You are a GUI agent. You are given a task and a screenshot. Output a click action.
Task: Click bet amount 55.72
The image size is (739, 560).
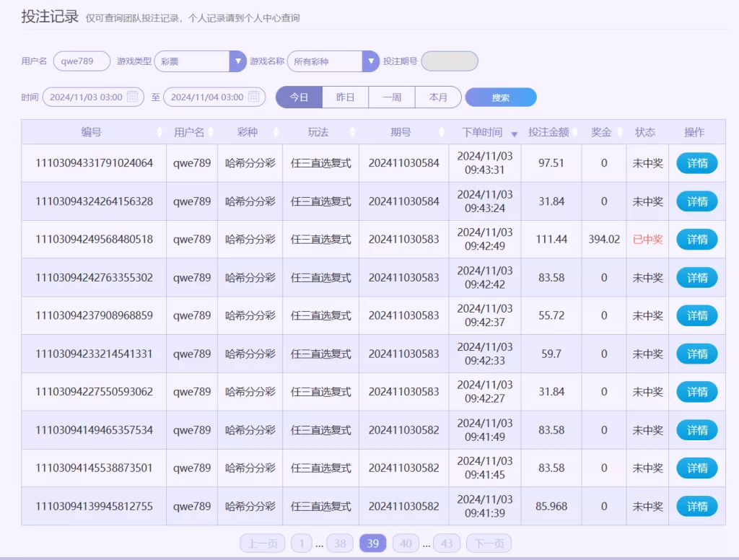551,315
